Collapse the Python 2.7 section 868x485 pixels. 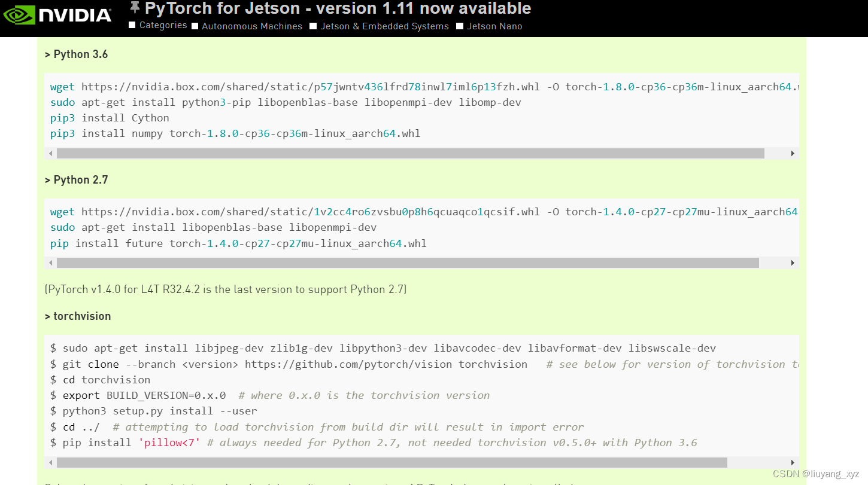tap(76, 180)
